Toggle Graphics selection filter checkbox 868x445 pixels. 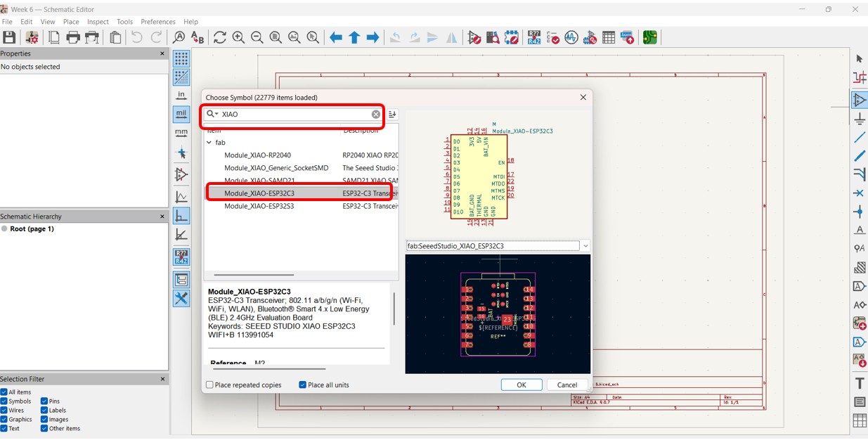pos(4,420)
